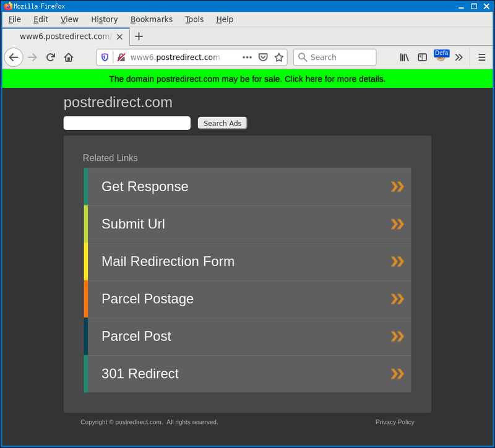
Task: Open the Mail Redirection Form link
Action: [x=247, y=261]
